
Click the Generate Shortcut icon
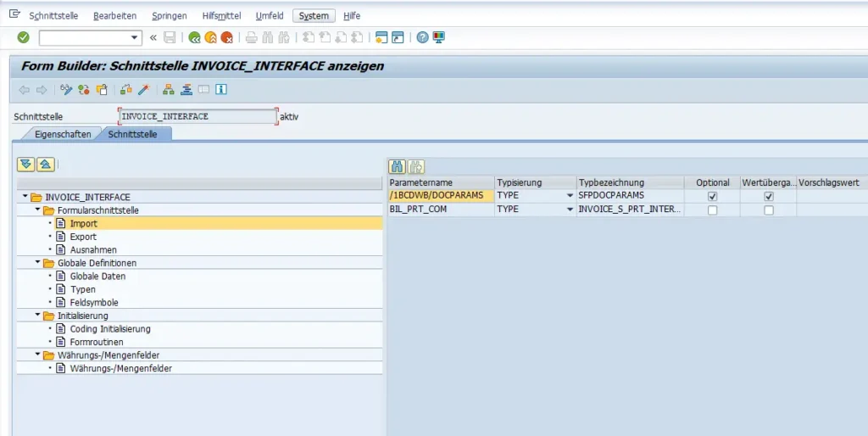tap(398, 37)
